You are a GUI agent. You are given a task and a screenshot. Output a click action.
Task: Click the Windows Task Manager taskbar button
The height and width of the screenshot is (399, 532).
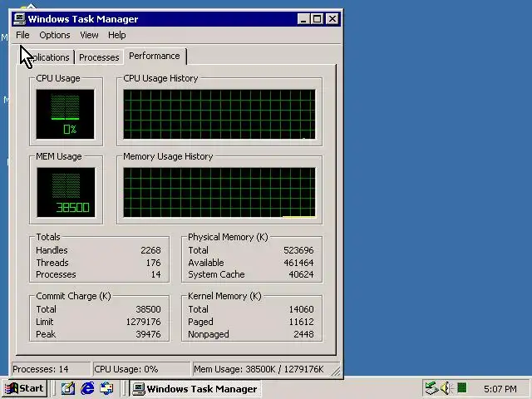pyautogui.click(x=195, y=388)
